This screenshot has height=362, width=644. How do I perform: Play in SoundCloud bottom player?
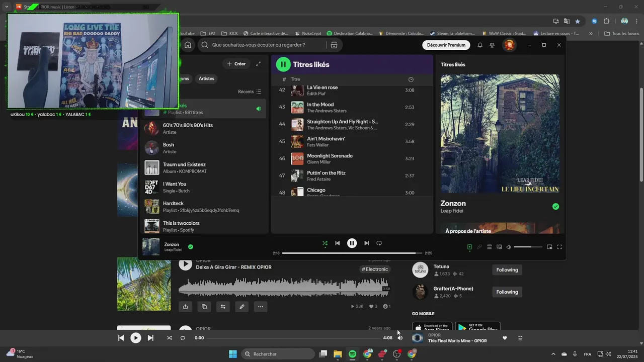pos(136,338)
